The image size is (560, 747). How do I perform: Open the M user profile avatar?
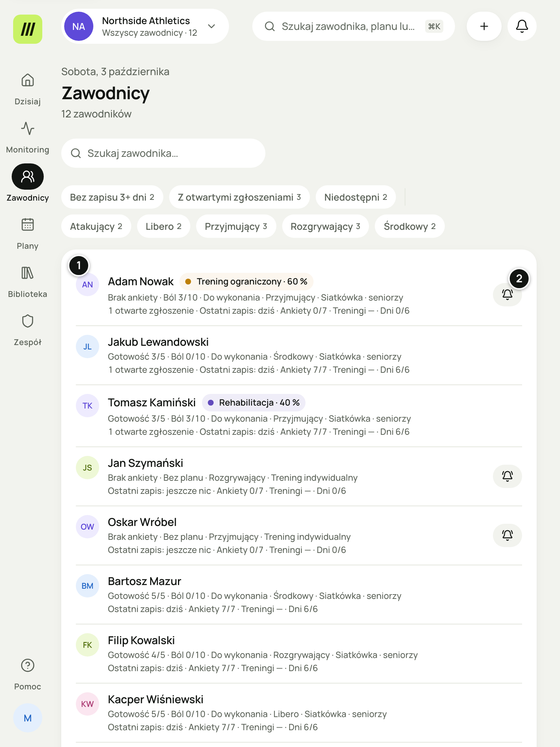point(28,718)
